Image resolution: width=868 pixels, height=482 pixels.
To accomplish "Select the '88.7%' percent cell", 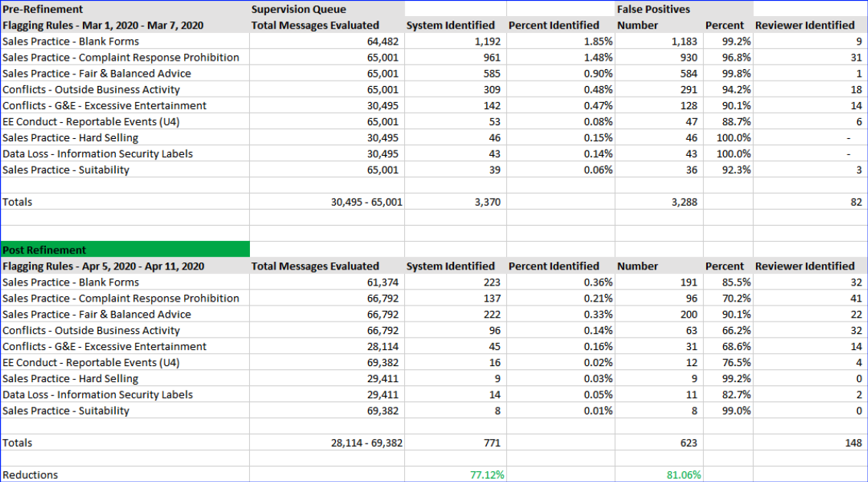I will tap(728, 122).
